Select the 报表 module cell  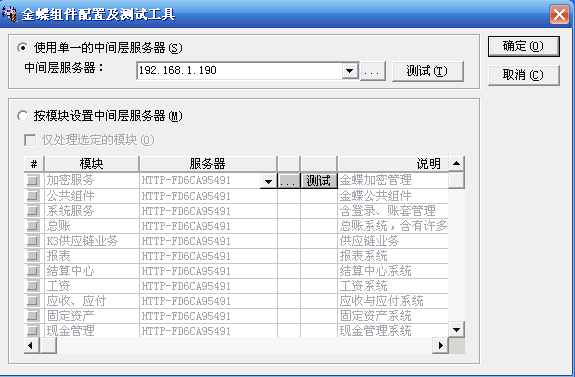(92, 256)
